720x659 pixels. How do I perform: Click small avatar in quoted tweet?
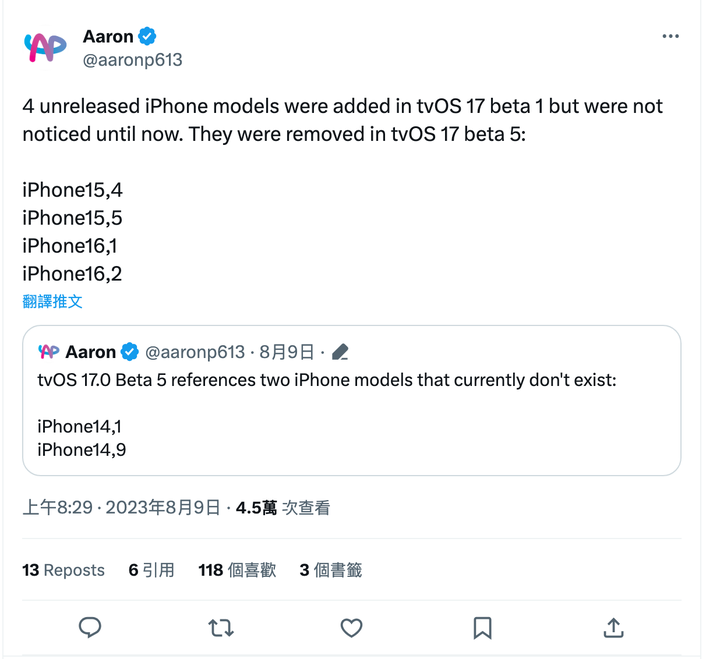pyautogui.click(x=49, y=352)
